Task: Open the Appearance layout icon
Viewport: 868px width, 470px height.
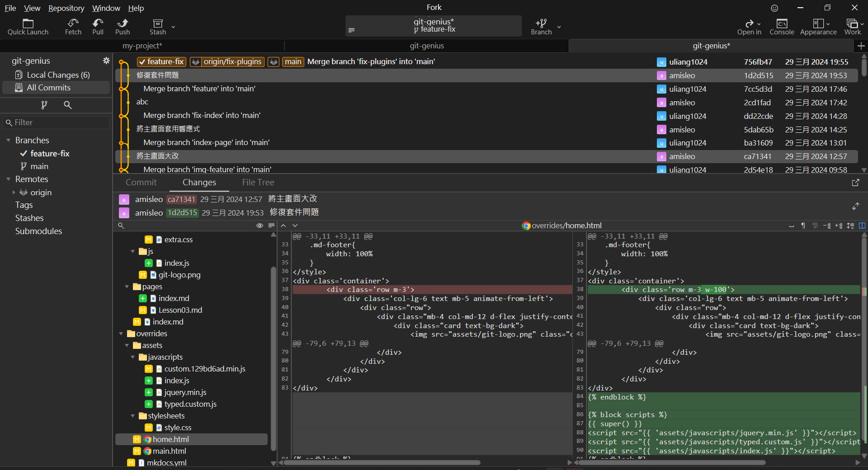Action: click(x=818, y=27)
